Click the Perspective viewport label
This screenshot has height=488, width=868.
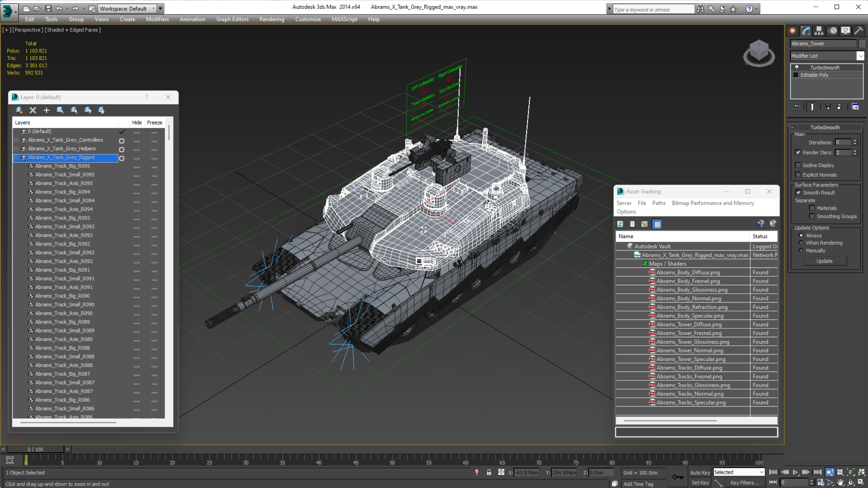coord(28,29)
